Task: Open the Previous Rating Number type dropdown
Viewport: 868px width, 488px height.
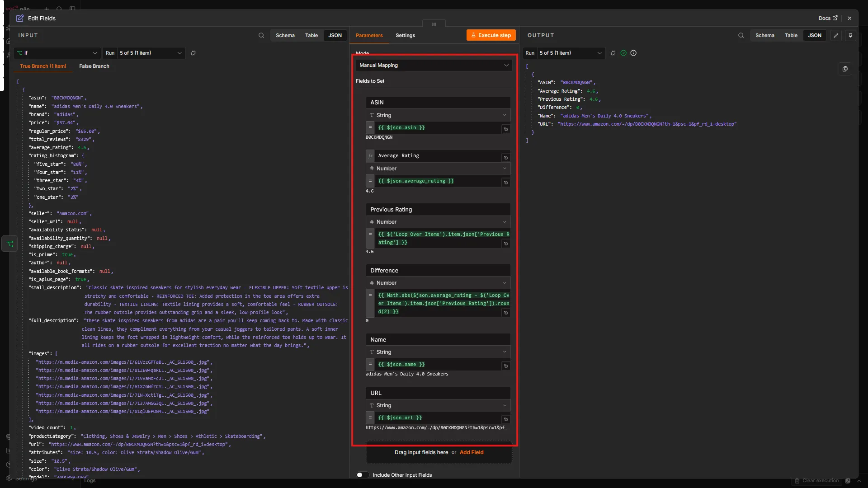Action: click(438, 222)
